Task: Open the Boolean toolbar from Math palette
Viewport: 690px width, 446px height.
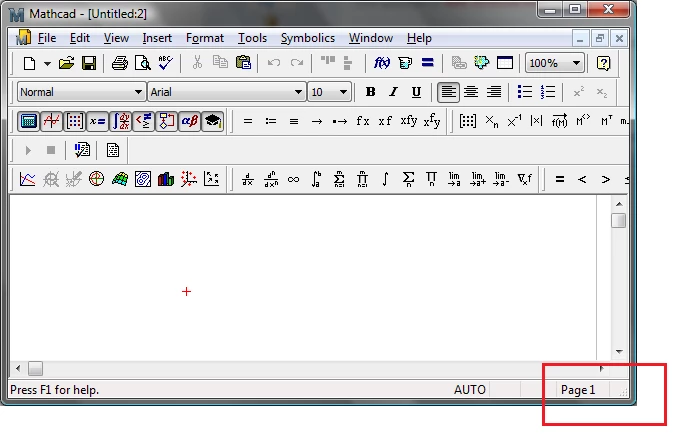Action: 143,121
